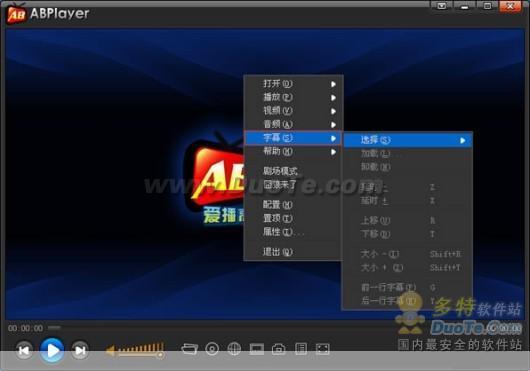
Task: Expand arrow next to 字幕(S)
Action: click(333, 138)
